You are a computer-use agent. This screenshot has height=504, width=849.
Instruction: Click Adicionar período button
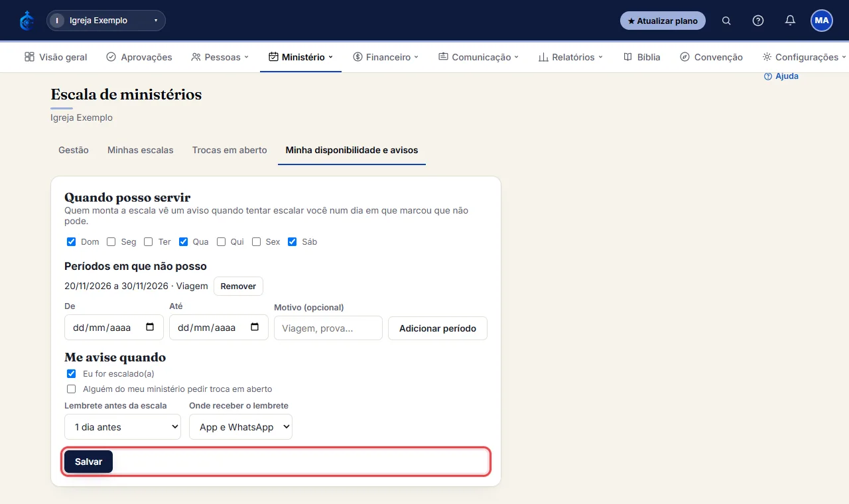pos(438,328)
